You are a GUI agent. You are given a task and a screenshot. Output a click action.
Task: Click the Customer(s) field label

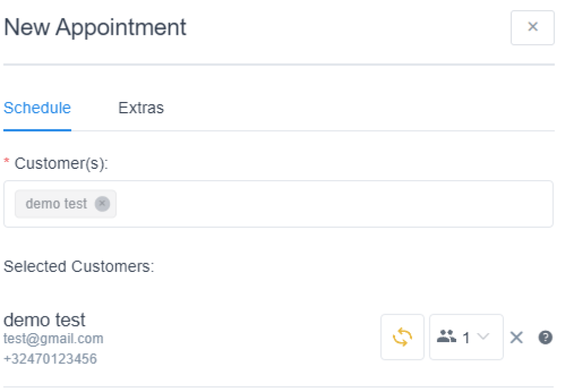click(x=61, y=164)
